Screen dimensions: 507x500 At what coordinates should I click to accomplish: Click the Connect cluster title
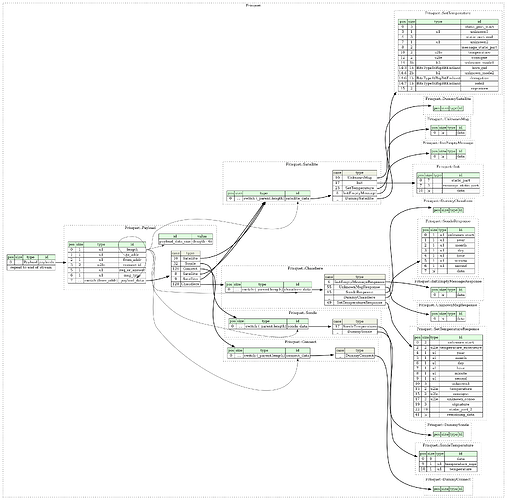(301, 342)
